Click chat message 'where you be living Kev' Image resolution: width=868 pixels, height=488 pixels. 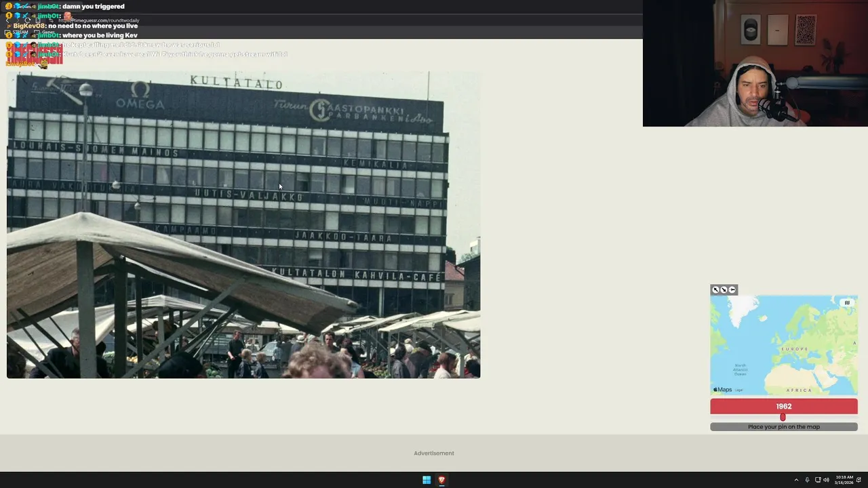(100, 35)
